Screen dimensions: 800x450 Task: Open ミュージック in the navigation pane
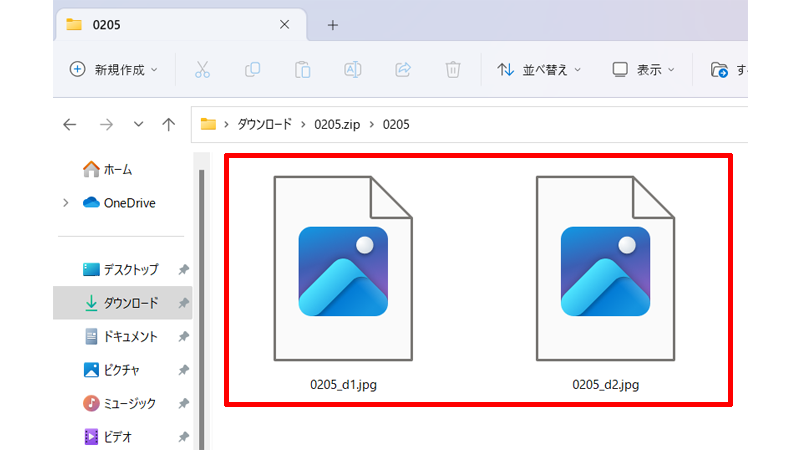tap(119, 404)
